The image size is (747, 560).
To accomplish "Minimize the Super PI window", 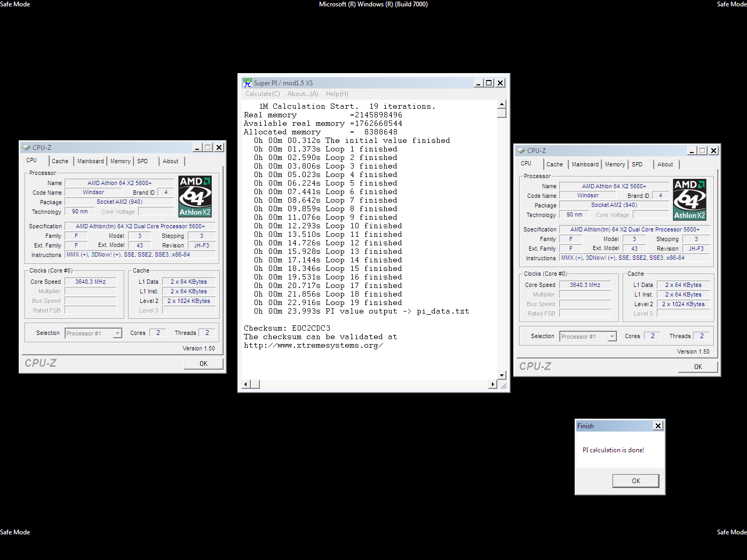I will coord(479,83).
